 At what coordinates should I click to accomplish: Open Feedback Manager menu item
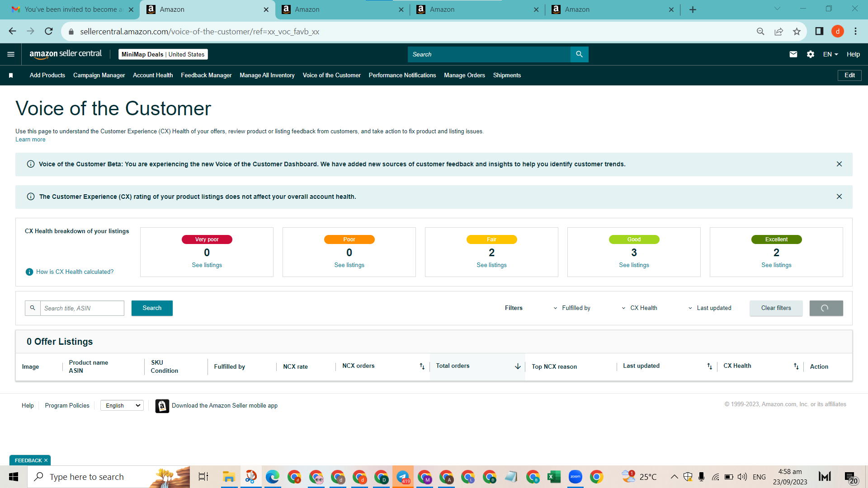206,75
